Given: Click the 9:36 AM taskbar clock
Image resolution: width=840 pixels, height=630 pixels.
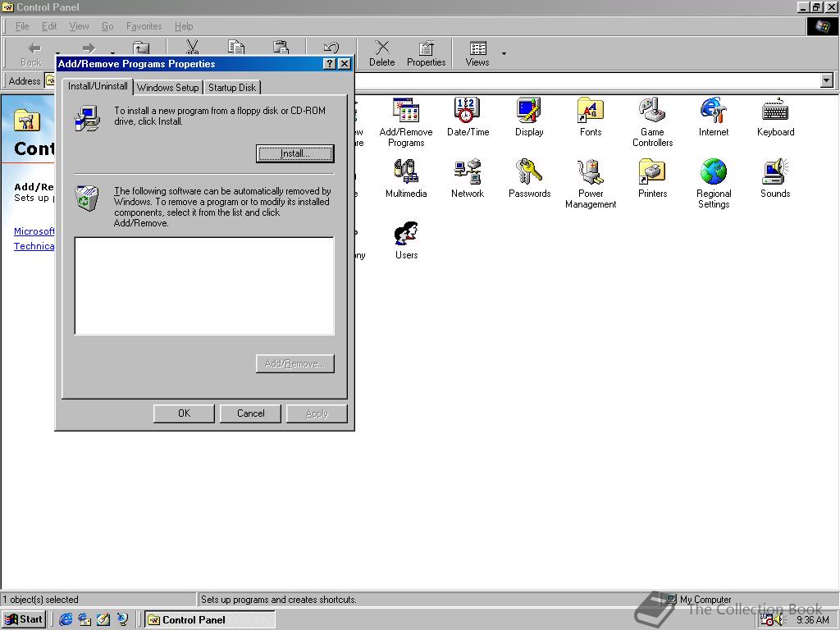Looking at the screenshot, I should pyautogui.click(x=812, y=620).
